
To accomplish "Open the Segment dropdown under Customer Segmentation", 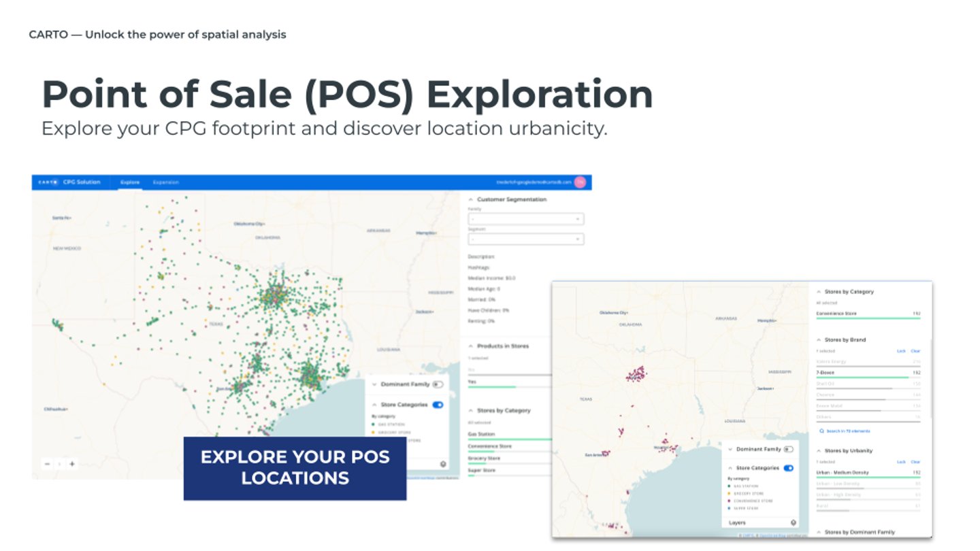I will click(525, 239).
